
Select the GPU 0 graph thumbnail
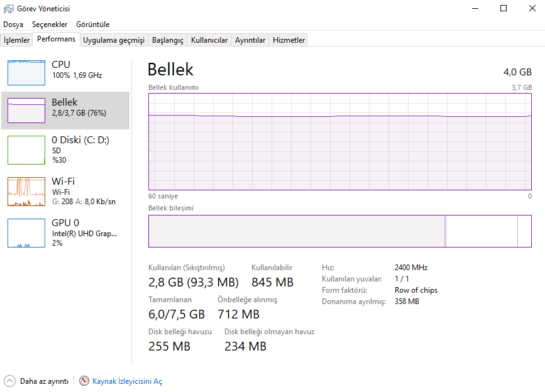click(x=26, y=232)
